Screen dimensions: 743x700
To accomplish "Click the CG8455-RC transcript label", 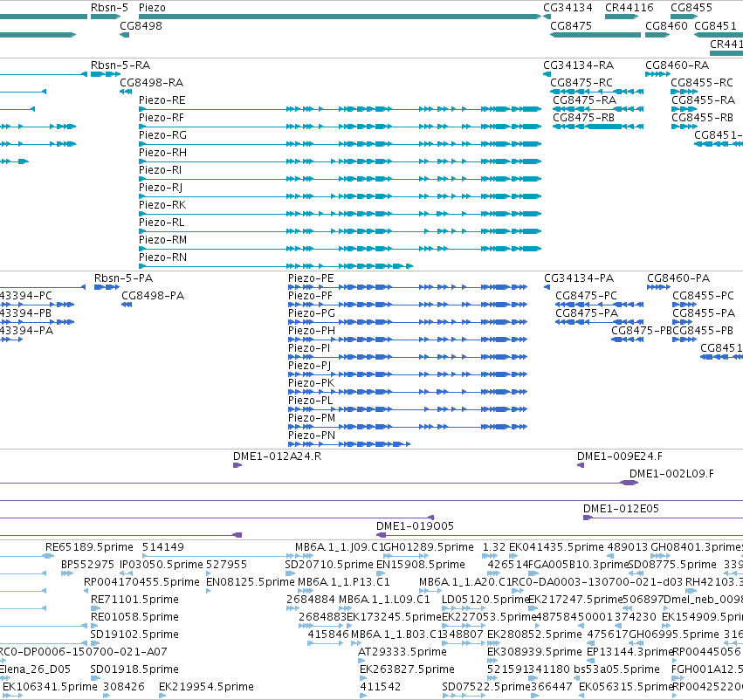I will (702, 82).
